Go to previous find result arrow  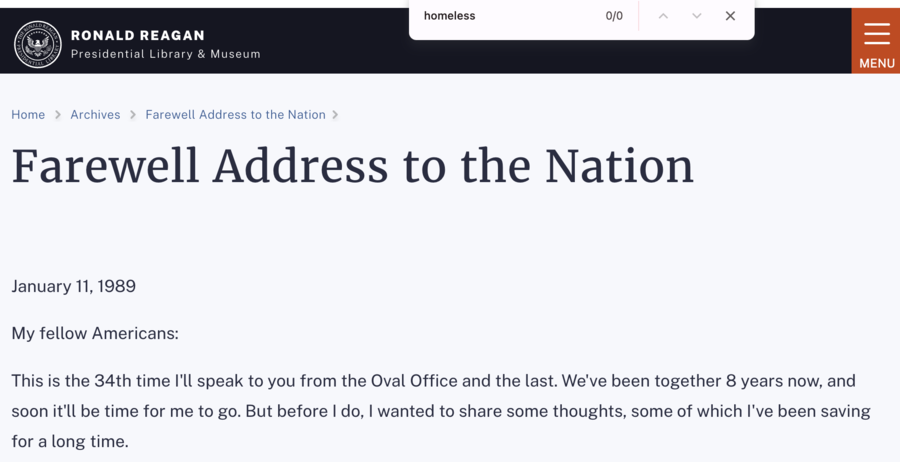[x=663, y=16]
